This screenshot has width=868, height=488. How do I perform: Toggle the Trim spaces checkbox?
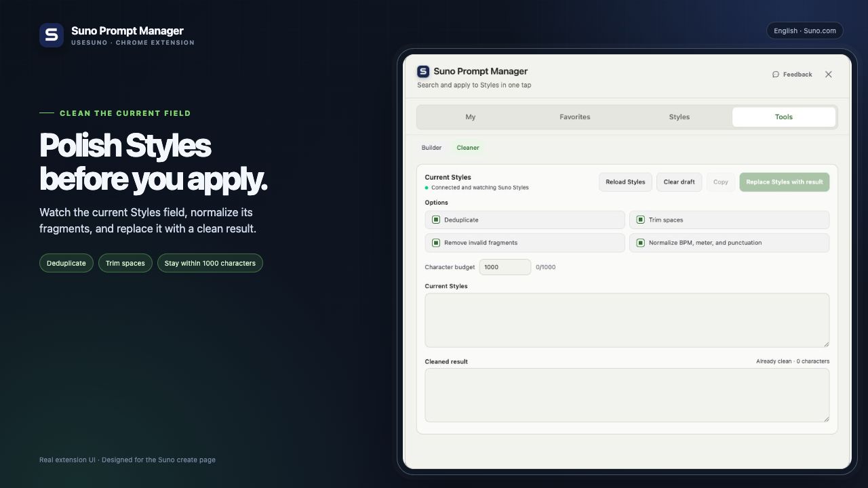(x=640, y=220)
